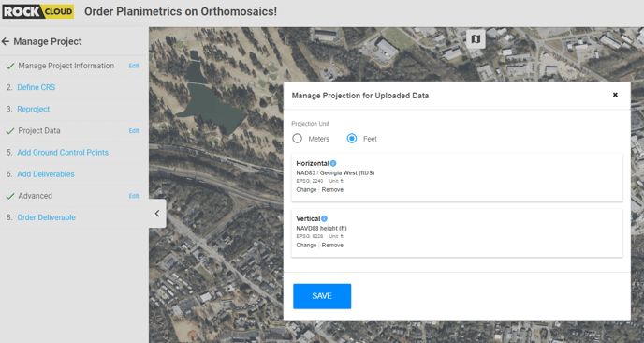Open the Order Deliverable step

coord(47,217)
